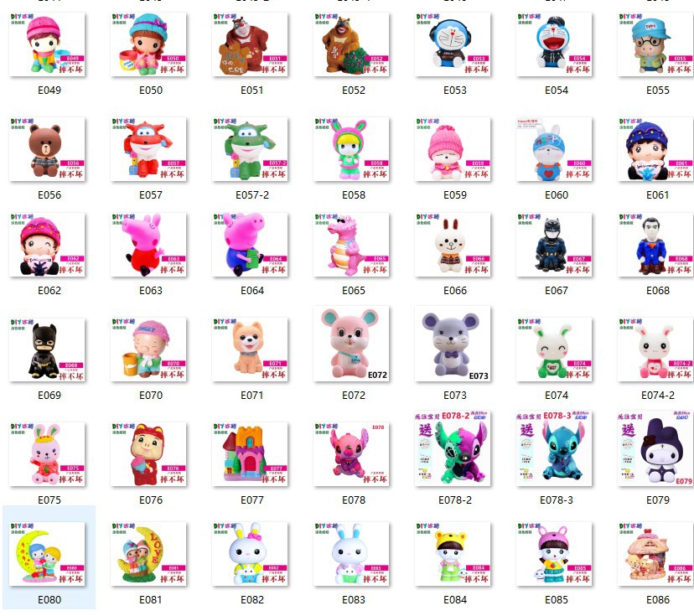This screenshot has width=694, height=616.
Task: Click the file name label E076
Action: pyautogui.click(x=151, y=500)
